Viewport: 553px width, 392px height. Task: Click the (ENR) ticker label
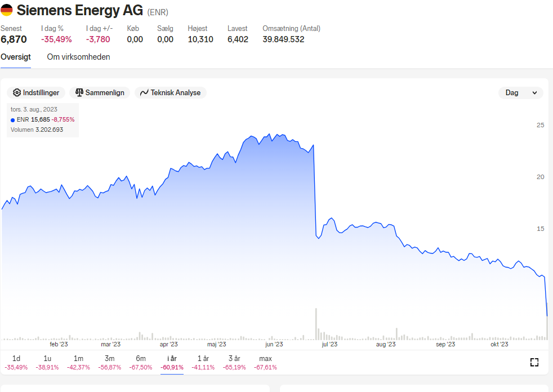pos(158,12)
